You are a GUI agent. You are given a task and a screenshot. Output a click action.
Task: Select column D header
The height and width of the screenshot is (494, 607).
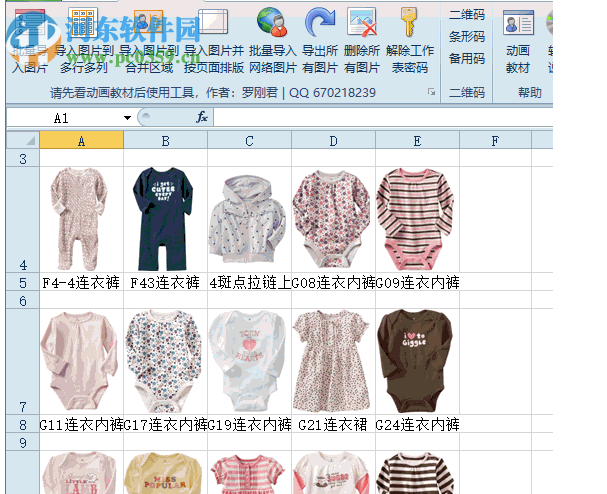tap(333, 141)
